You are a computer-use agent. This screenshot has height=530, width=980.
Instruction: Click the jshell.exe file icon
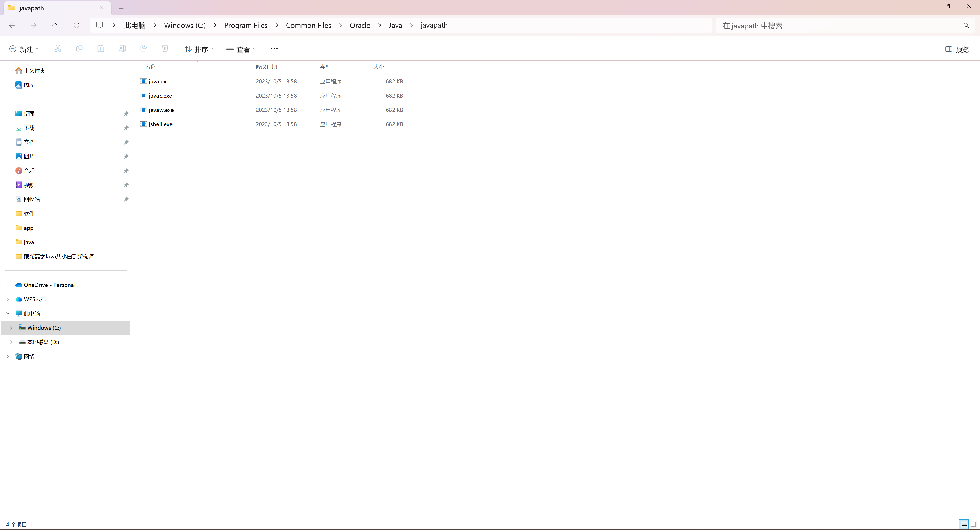(143, 124)
